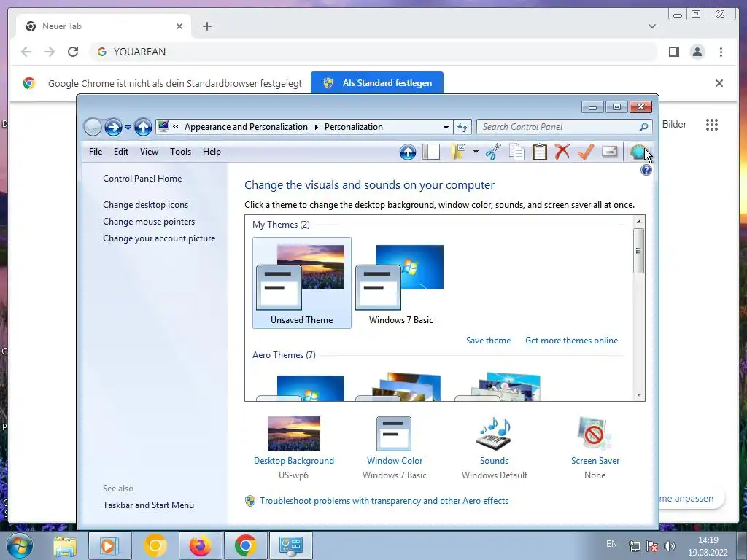Click the Chrome profile avatar icon

point(697,52)
